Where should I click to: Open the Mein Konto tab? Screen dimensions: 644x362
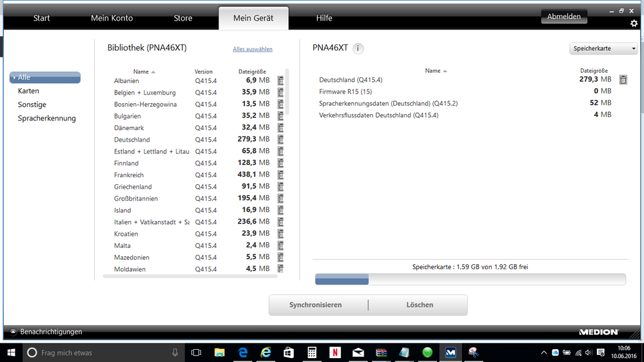pyautogui.click(x=112, y=18)
